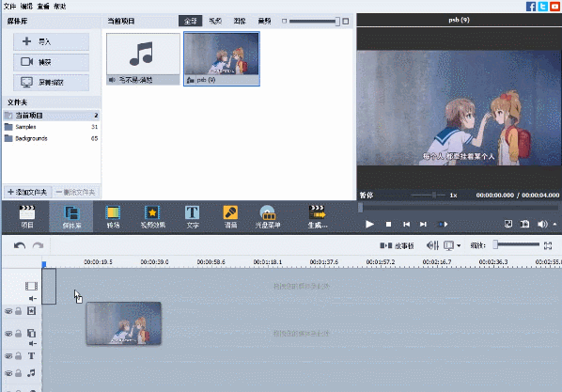Viewport: 562px width, 392px height.
Task: Mute the overlay track audio
Action: [33, 343]
